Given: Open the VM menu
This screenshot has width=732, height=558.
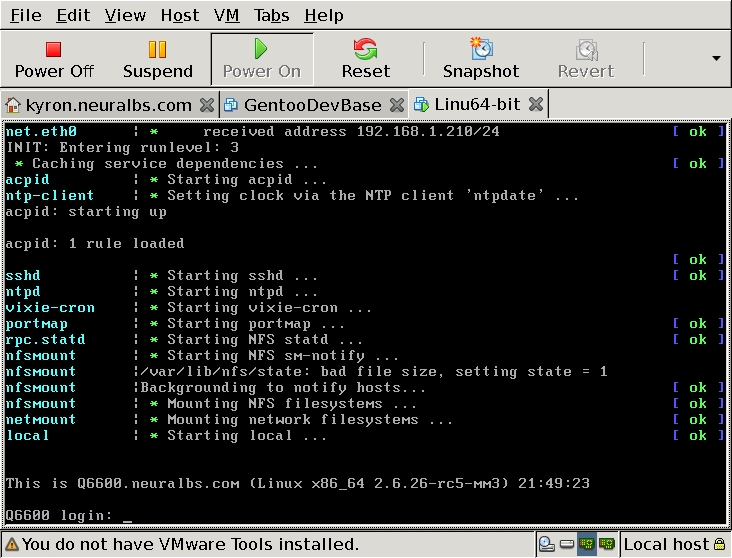Looking at the screenshot, I should (x=227, y=15).
